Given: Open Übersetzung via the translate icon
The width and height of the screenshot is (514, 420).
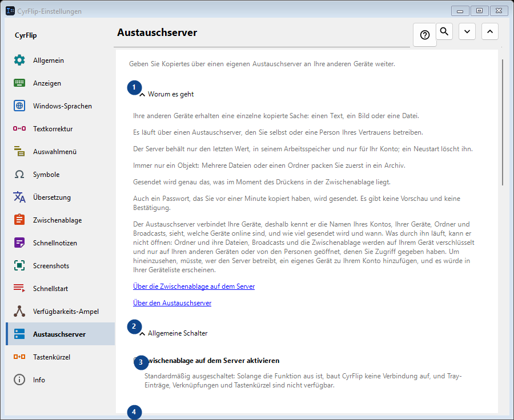Looking at the screenshot, I should (19, 197).
